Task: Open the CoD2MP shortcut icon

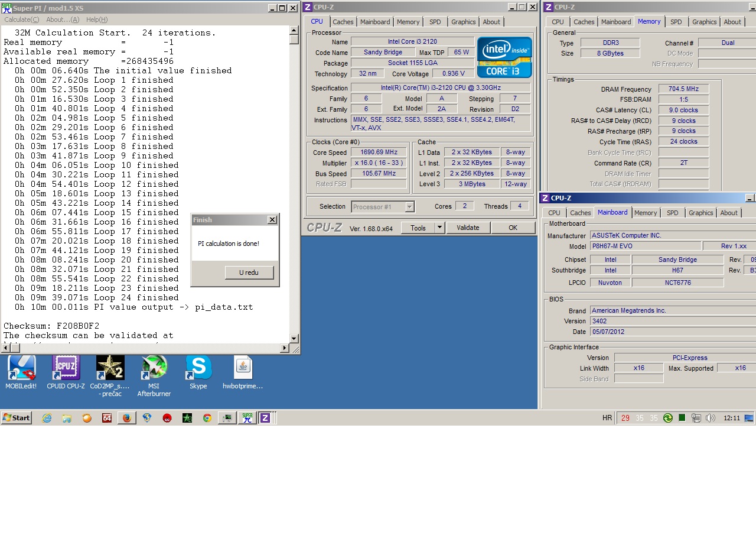Action: coord(110,375)
